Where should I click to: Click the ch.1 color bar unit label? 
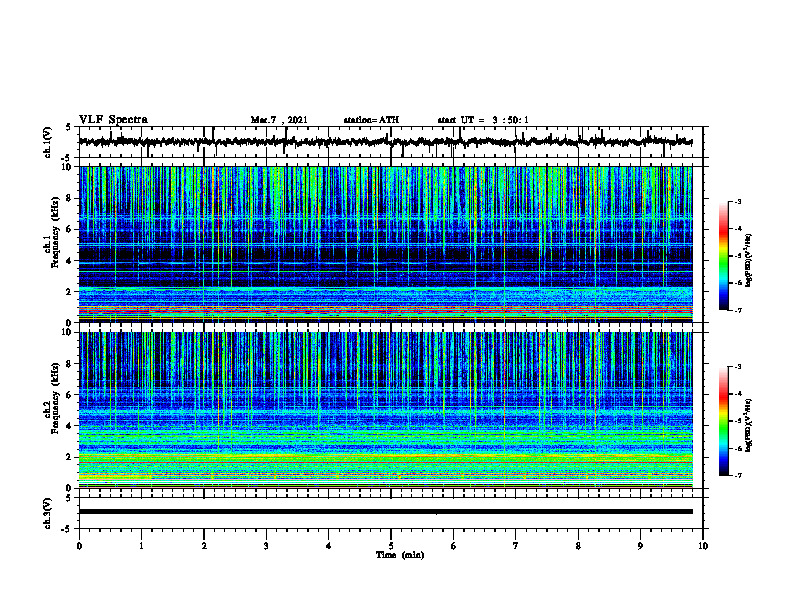(749, 261)
